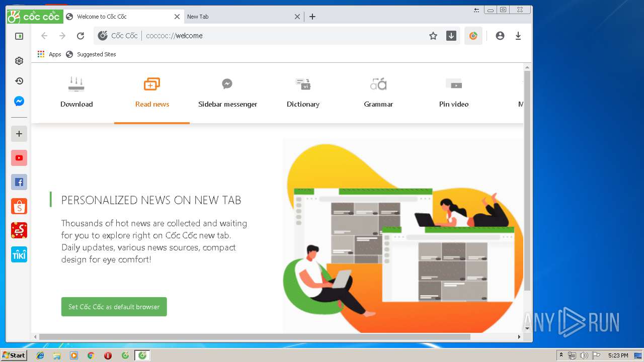The image size is (644, 362).
Task: Open the Windows Start menu
Action: [14, 355]
